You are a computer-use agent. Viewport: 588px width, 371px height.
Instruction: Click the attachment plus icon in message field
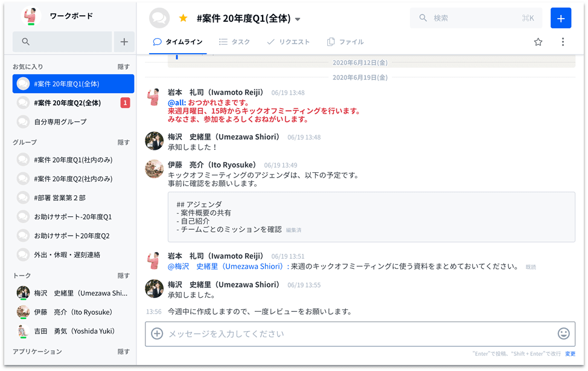click(158, 334)
